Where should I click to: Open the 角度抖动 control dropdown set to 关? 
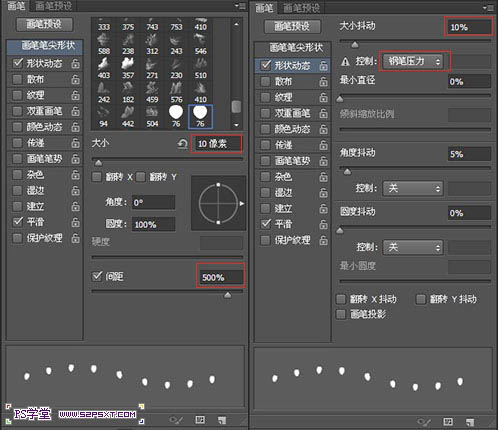[413, 189]
